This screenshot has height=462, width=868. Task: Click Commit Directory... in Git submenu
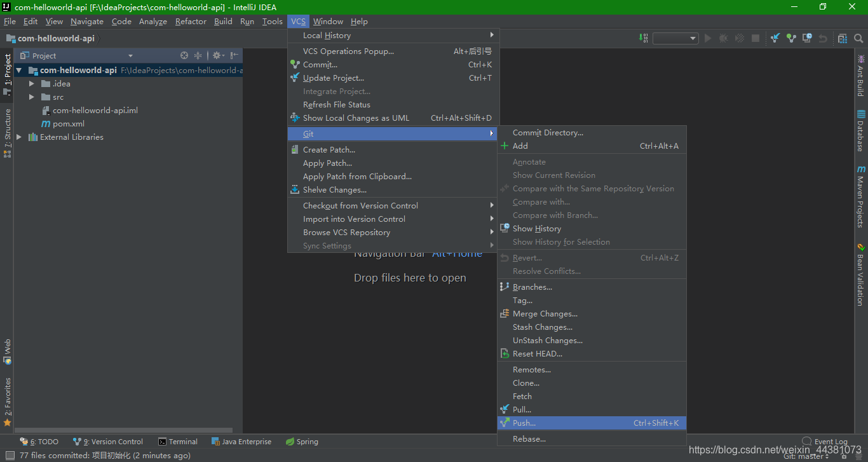(592, 133)
